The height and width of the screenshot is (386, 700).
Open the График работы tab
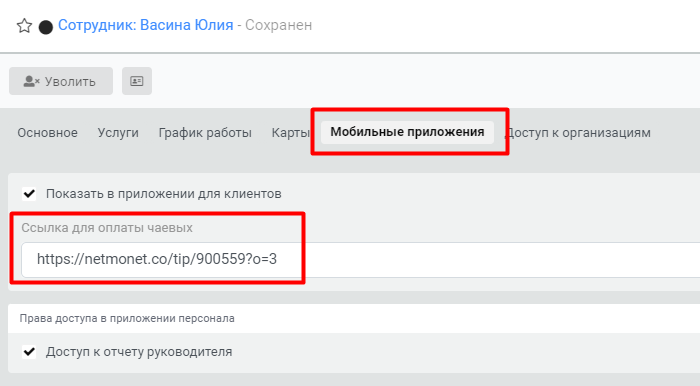(205, 133)
